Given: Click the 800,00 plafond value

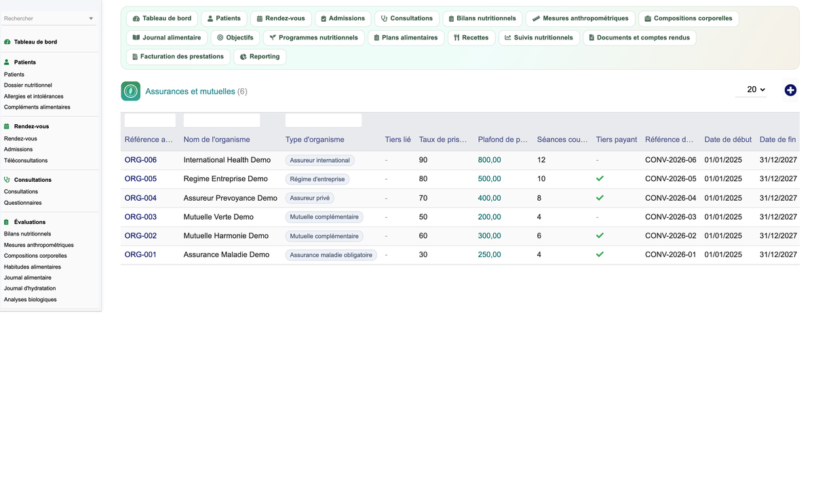Looking at the screenshot, I should coord(490,160).
